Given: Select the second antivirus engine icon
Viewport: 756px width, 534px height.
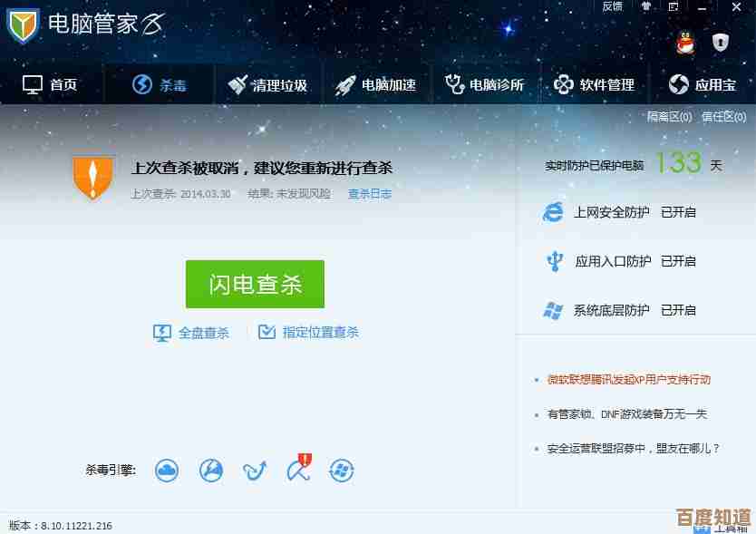Looking at the screenshot, I should pyautogui.click(x=210, y=471).
